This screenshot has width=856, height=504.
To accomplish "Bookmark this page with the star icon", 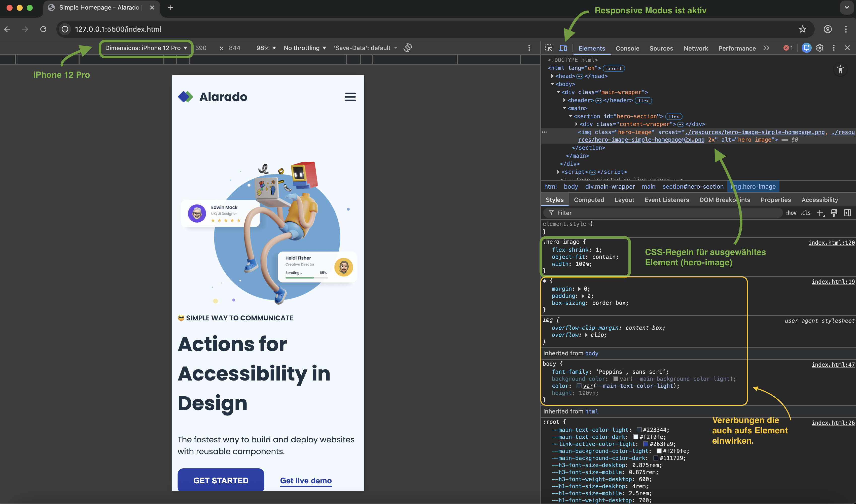I will pos(802,29).
